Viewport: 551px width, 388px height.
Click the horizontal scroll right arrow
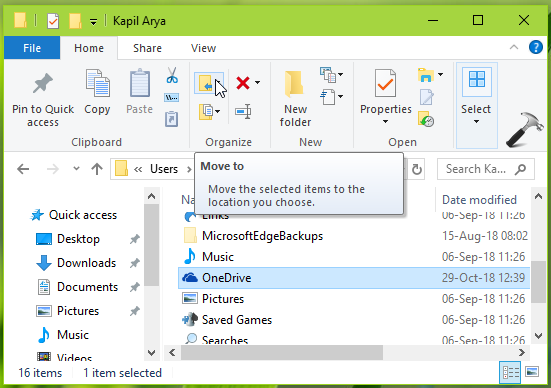click(x=522, y=353)
